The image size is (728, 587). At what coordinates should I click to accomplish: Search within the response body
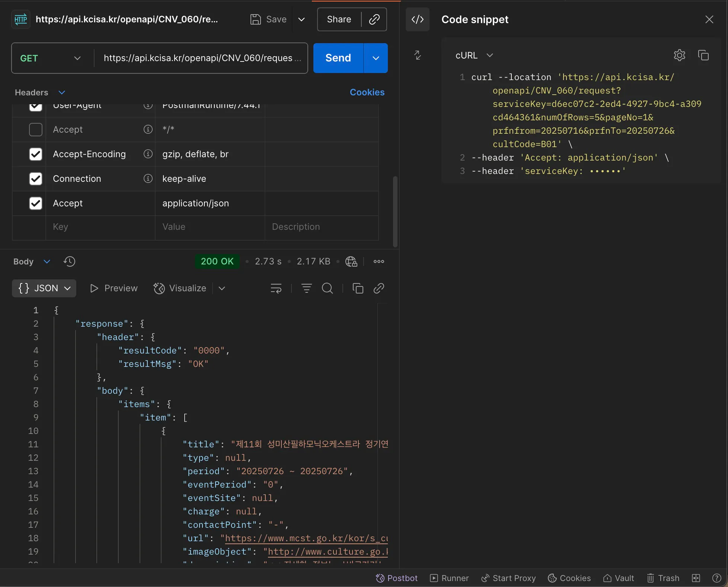(327, 288)
